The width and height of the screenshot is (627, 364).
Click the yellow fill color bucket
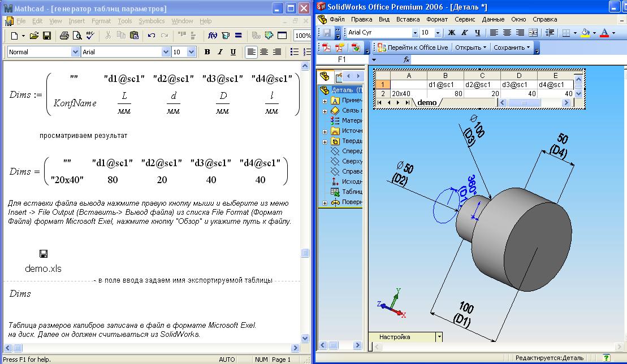[585, 33]
